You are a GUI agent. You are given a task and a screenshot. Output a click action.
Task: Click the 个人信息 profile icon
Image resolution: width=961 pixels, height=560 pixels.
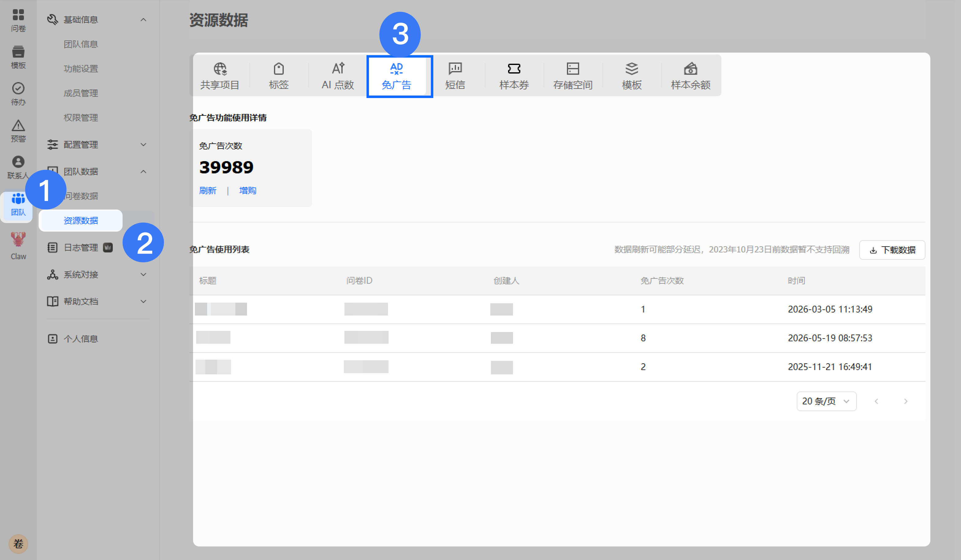pyautogui.click(x=52, y=339)
